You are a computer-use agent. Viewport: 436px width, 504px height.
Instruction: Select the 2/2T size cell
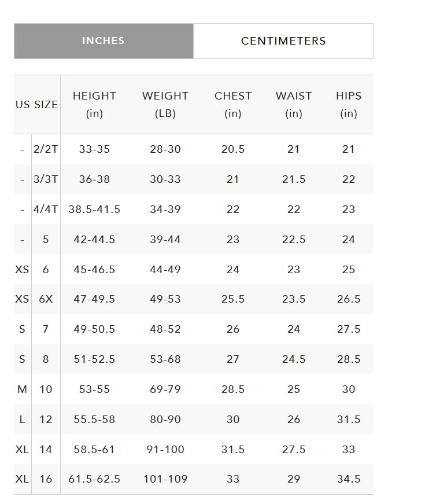pyautogui.click(x=46, y=149)
